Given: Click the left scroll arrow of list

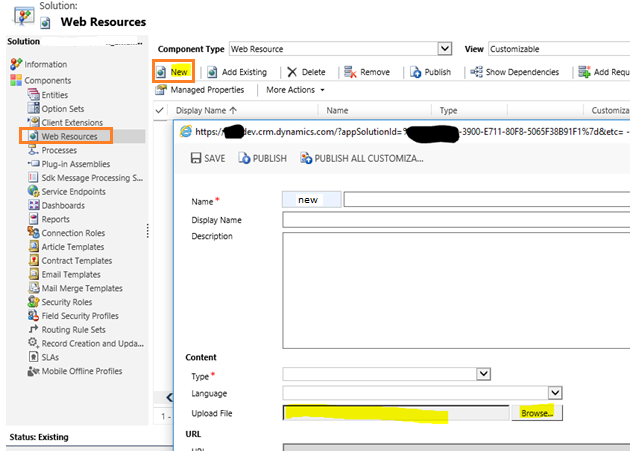Looking at the screenshot, I should (x=169, y=398).
